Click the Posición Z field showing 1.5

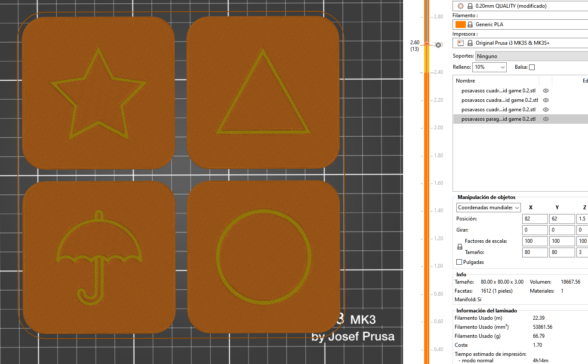[582, 219]
